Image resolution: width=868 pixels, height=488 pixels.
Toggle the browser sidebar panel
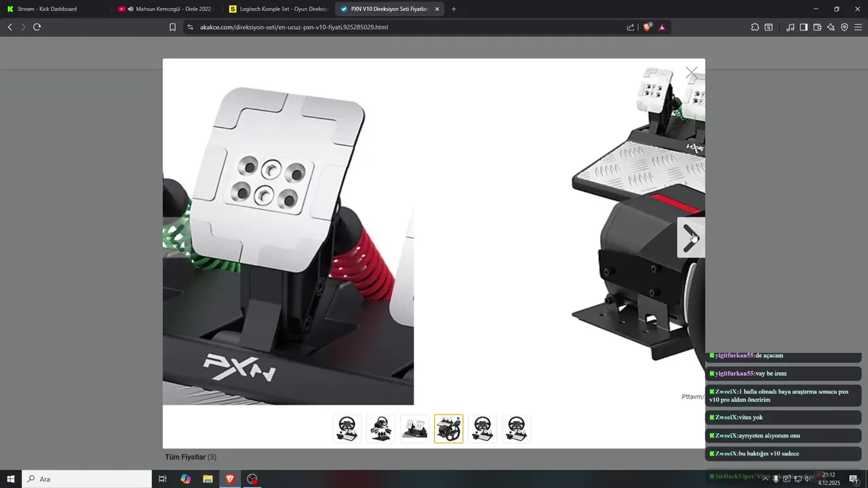tap(804, 27)
